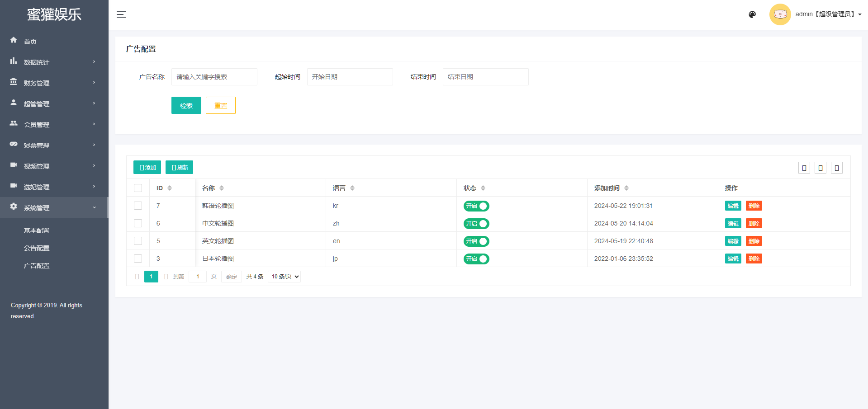
Task: Click the home icon in sidebar
Action: pos(14,40)
